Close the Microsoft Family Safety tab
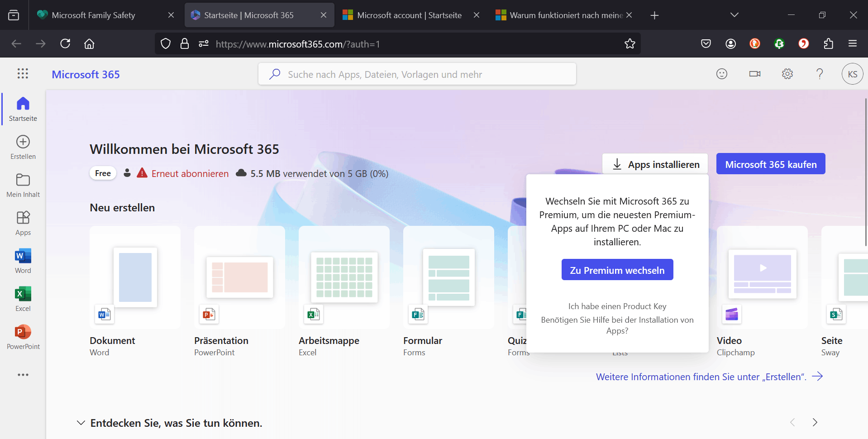 (171, 15)
